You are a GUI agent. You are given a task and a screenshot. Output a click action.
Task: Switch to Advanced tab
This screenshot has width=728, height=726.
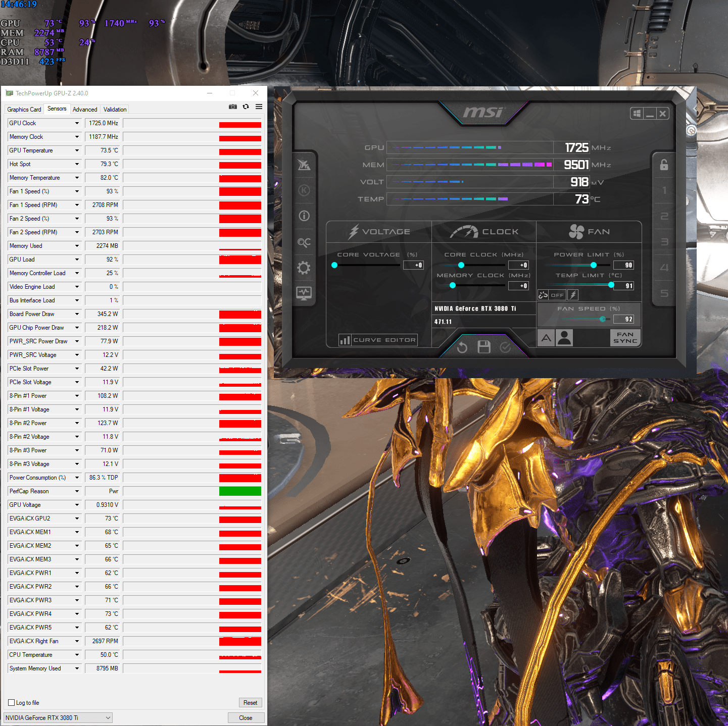point(85,110)
